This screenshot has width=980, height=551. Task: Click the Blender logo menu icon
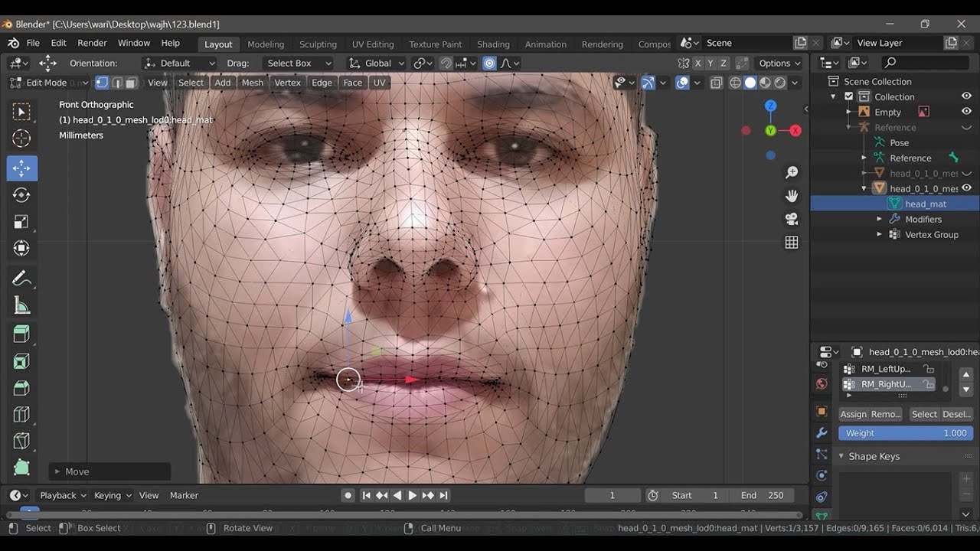click(11, 43)
